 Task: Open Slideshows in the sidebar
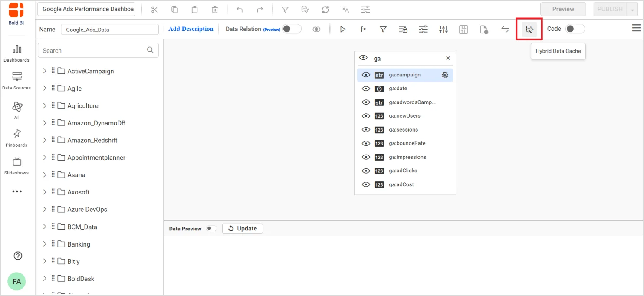tap(16, 166)
